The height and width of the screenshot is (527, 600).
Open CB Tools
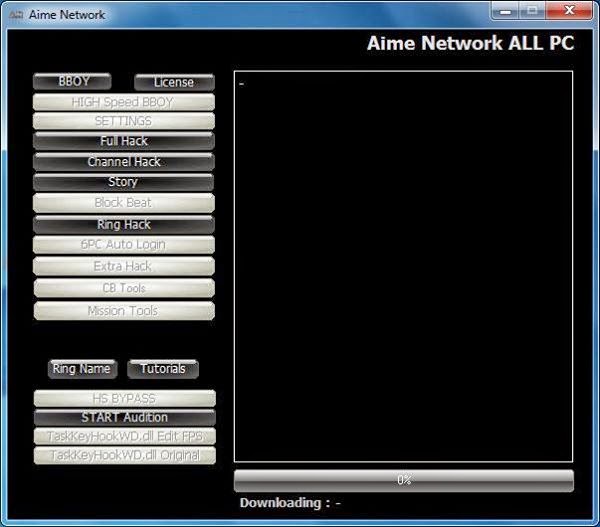point(124,288)
